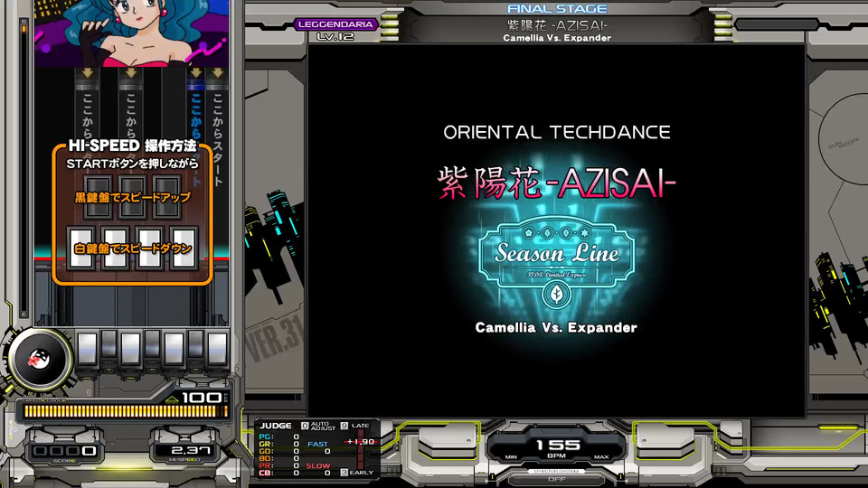Click the Lv.12 level indicator
Screen dimensions: 868x488
pos(335,36)
